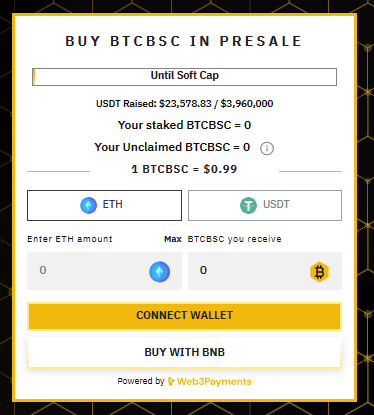The height and width of the screenshot is (415, 374).
Task: Click the Buy BTCBSC In Presale heading
Action: pyautogui.click(x=184, y=41)
